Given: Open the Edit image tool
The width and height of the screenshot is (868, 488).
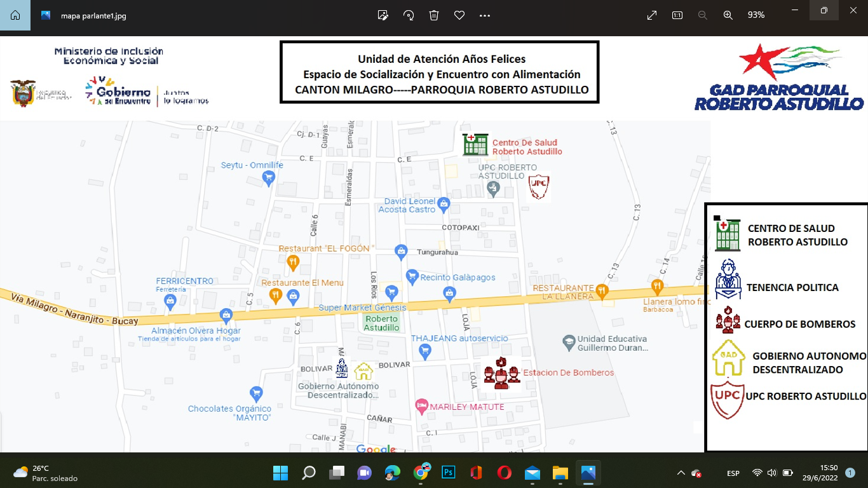Looking at the screenshot, I should coord(383,15).
